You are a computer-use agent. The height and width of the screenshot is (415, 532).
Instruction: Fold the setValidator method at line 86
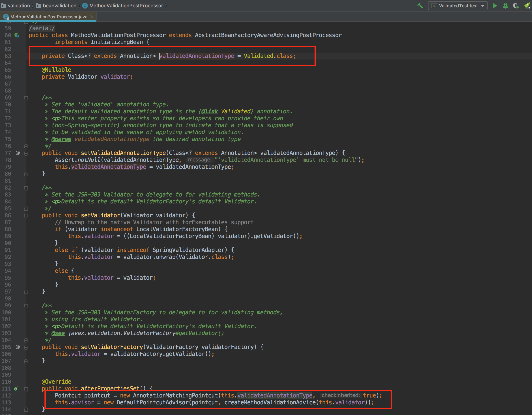(26, 215)
